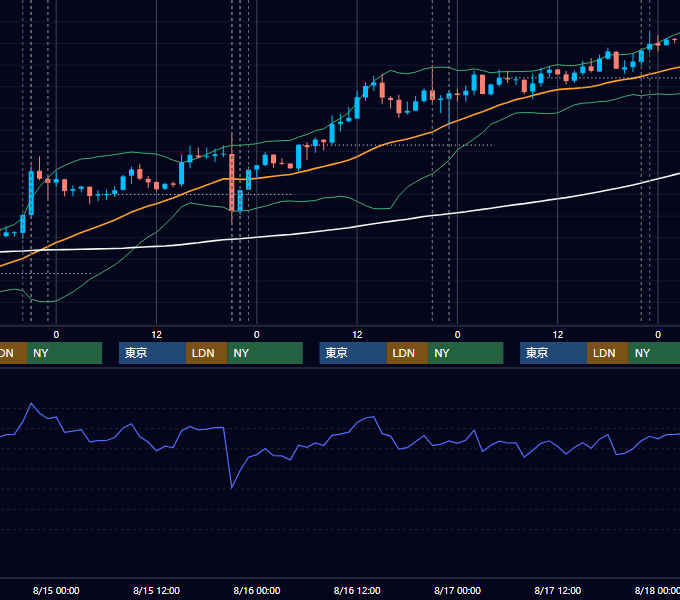Viewport: 680px width, 600px height.
Task: Click the NY session bar spanning 8/15 00:00
Action: click(x=65, y=353)
